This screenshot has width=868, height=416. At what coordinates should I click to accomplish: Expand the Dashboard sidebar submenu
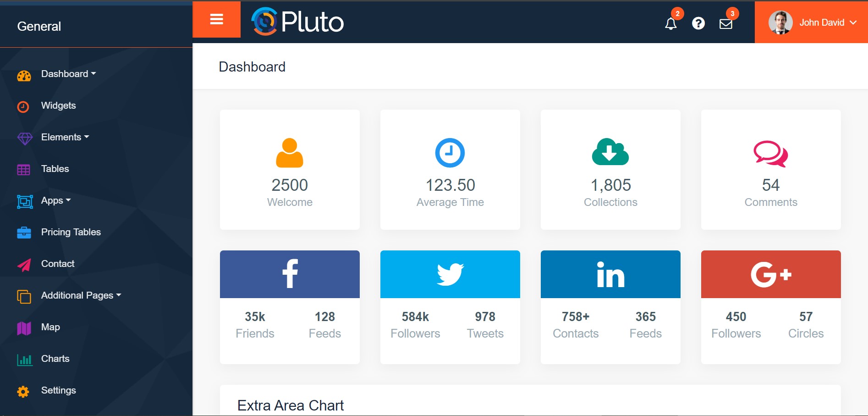(68, 74)
